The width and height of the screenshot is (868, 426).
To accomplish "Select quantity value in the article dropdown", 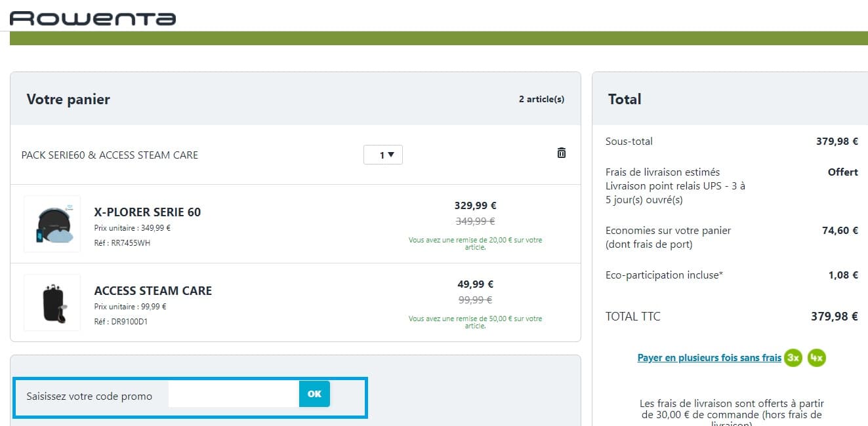I will tap(377, 154).
